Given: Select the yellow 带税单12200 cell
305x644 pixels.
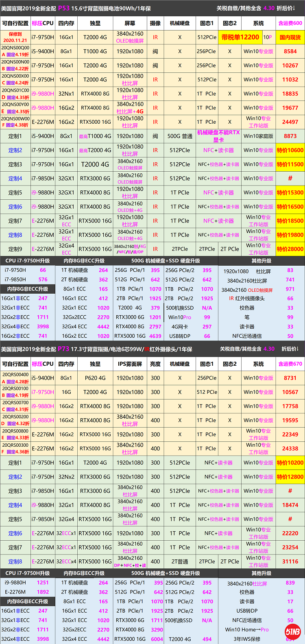Looking at the screenshot, I should pos(240,37).
